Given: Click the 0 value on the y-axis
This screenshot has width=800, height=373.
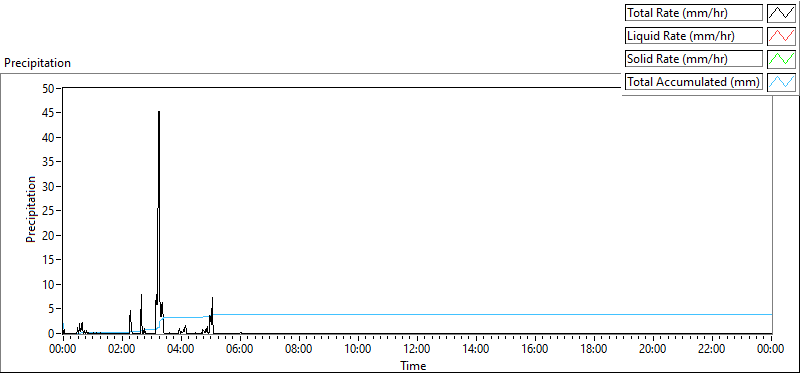Looking at the screenshot, I should click(51, 333).
